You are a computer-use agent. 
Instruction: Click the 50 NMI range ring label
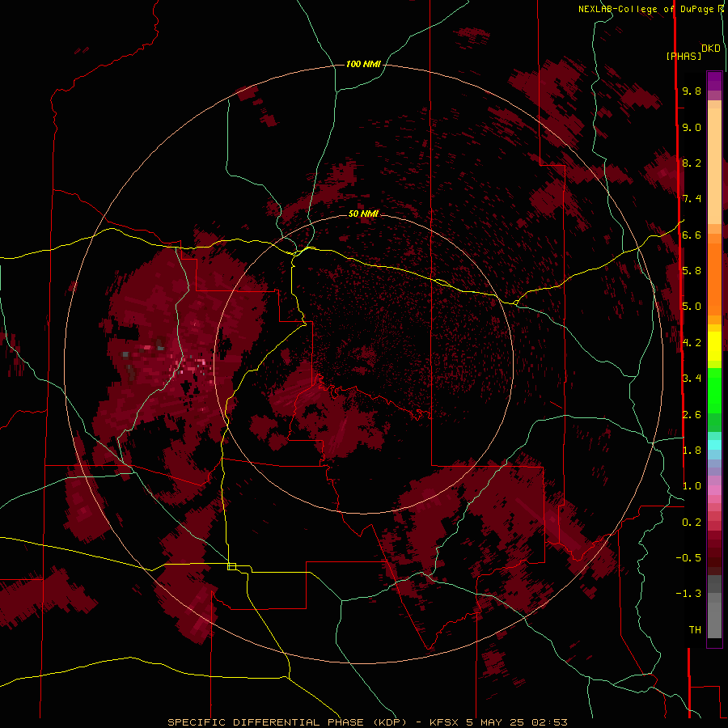tap(363, 214)
